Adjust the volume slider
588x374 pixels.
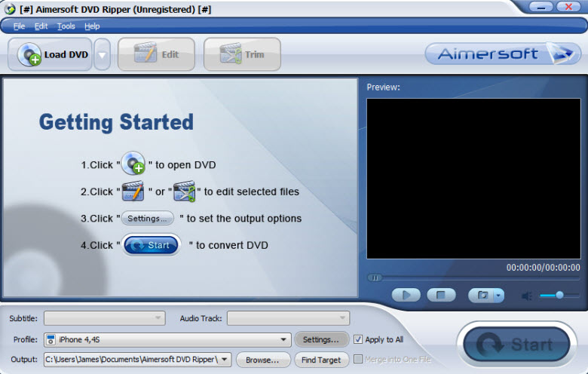[559, 296]
